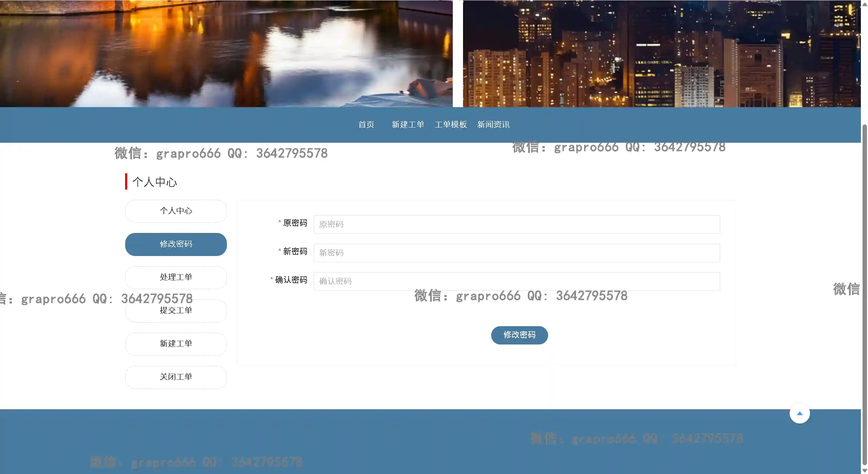
Task: Click the scrollbar down arrow
Action: pos(864,471)
